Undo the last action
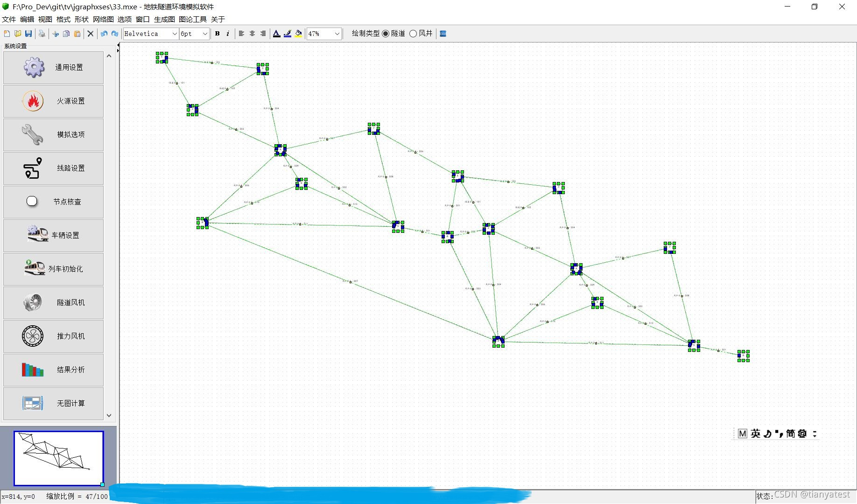The image size is (857, 504). tap(104, 34)
